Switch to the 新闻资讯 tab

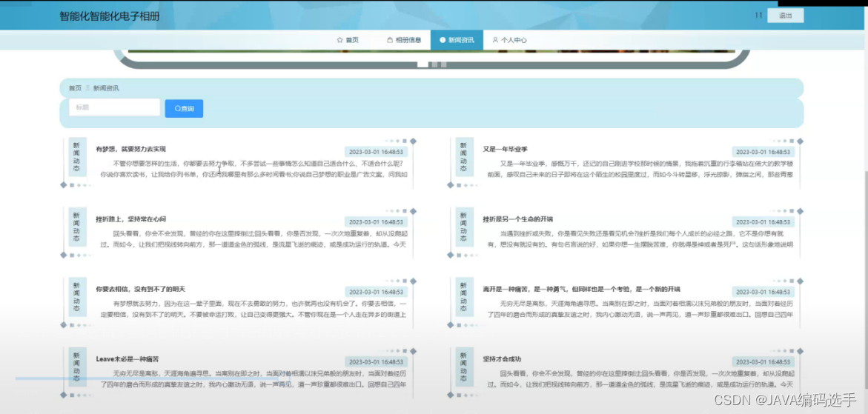coord(457,40)
